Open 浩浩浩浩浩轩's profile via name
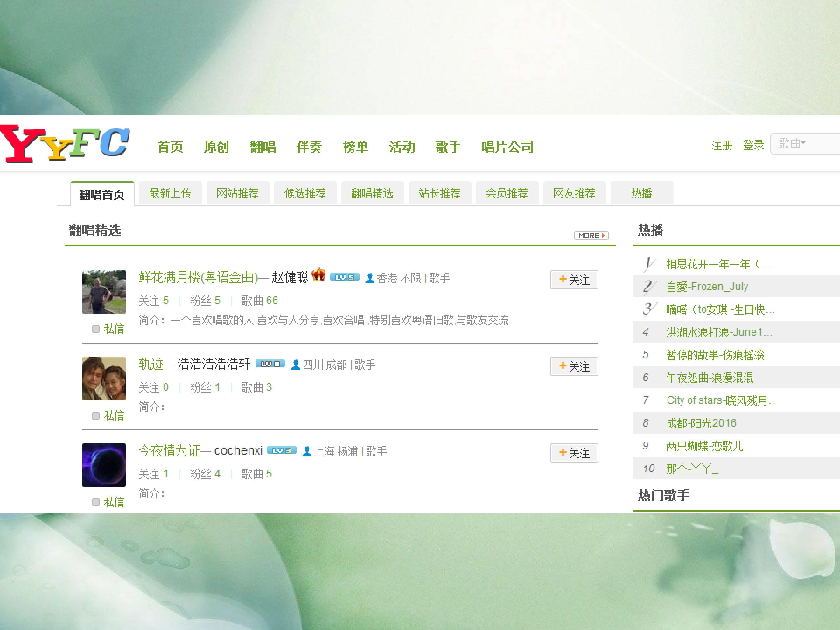This screenshot has height=630, width=840. click(x=214, y=364)
